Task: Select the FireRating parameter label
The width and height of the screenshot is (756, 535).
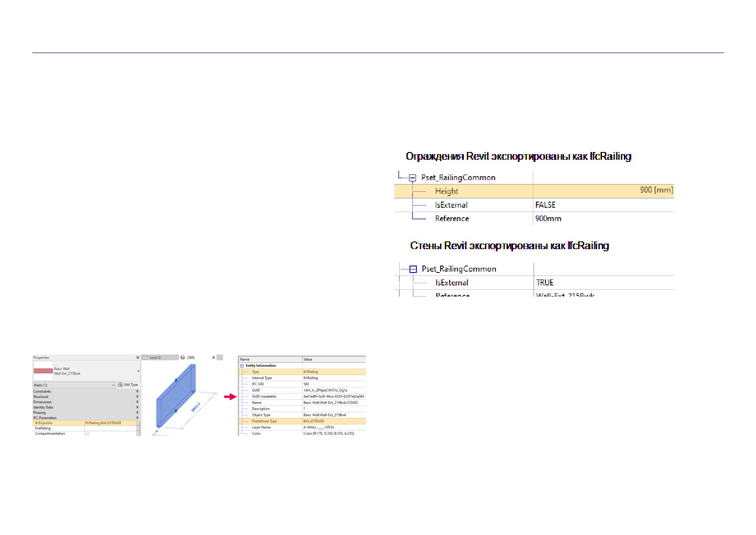Action: click(43, 428)
